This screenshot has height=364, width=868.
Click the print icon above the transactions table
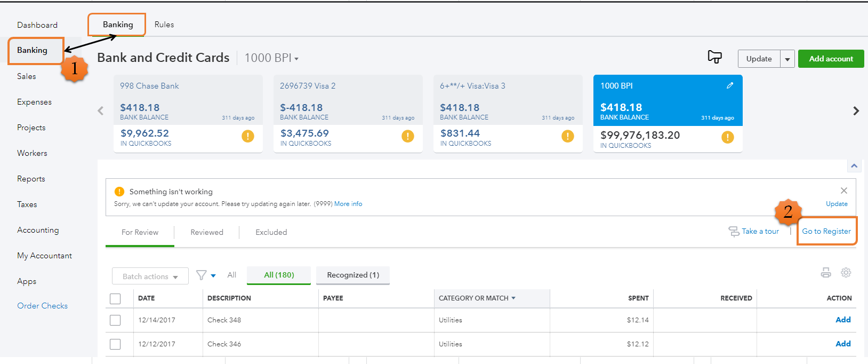(826, 273)
